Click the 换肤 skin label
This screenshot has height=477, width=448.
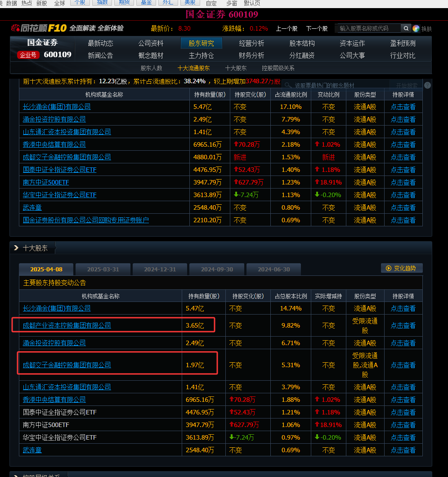point(426,29)
